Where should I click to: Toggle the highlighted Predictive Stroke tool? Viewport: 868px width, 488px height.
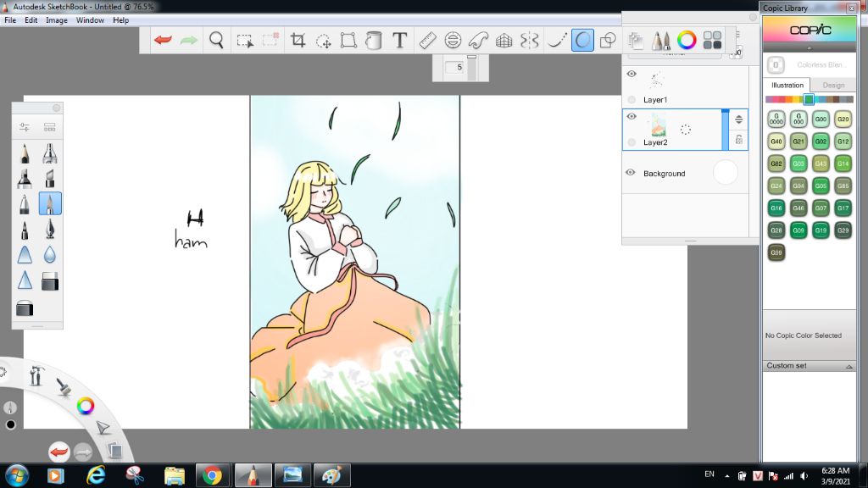[x=582, y=40]
